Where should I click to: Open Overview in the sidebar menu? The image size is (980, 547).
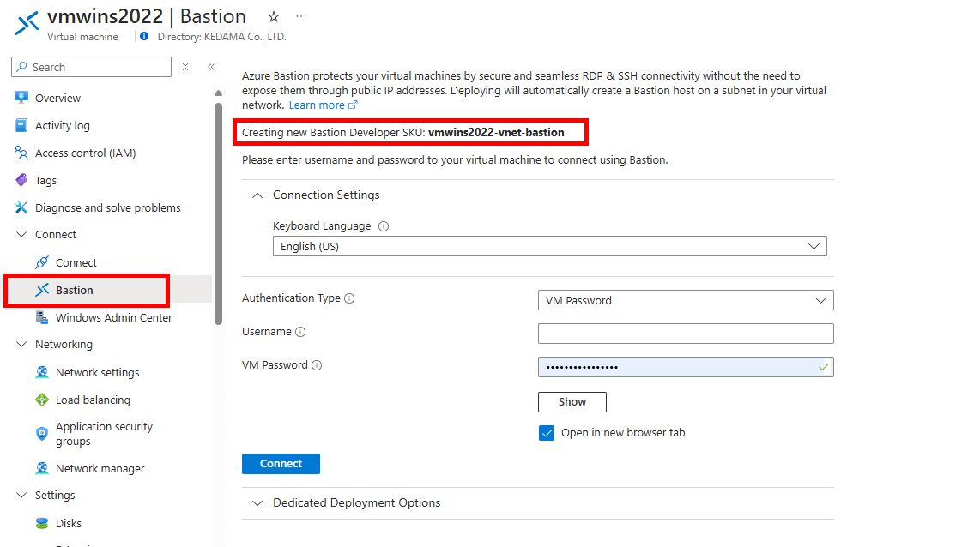(57, 98)
